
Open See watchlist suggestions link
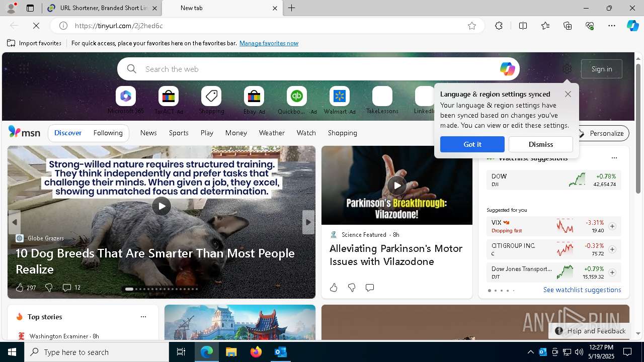click(x=582, y=290)
